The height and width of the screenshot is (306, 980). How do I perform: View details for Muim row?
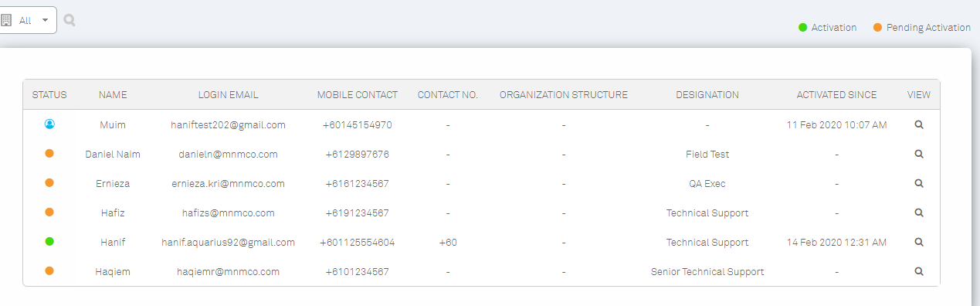click(x=919, y=124)
